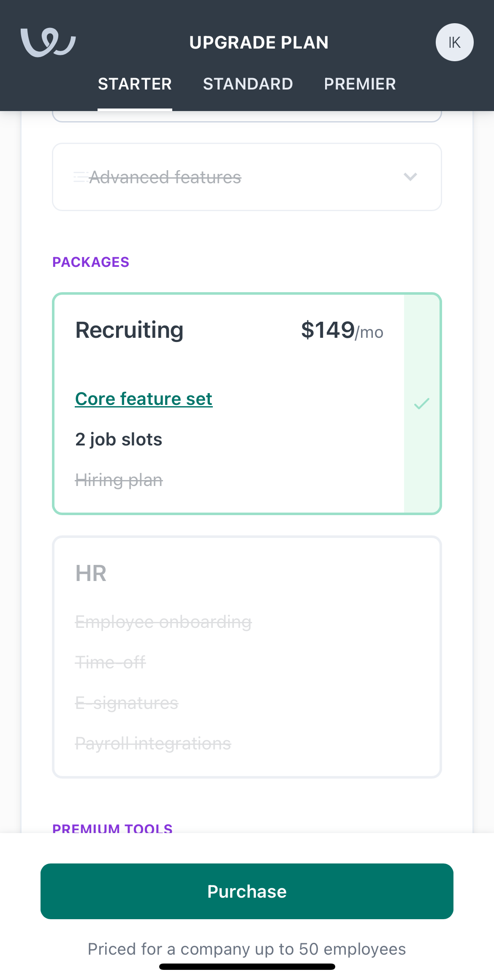Open the Core feature set link
Viewport: 494px width, 980px height.
tap(144, 399)
